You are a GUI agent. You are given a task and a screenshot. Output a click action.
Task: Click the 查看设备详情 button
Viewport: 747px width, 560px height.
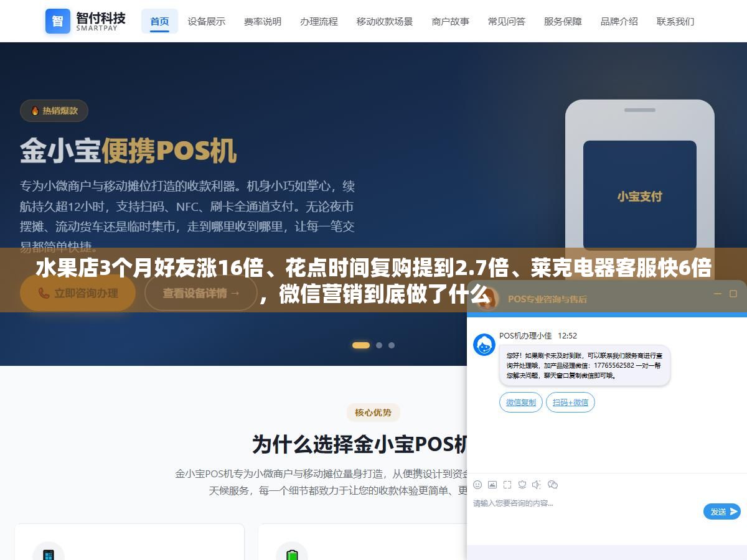tap(201, 292)
